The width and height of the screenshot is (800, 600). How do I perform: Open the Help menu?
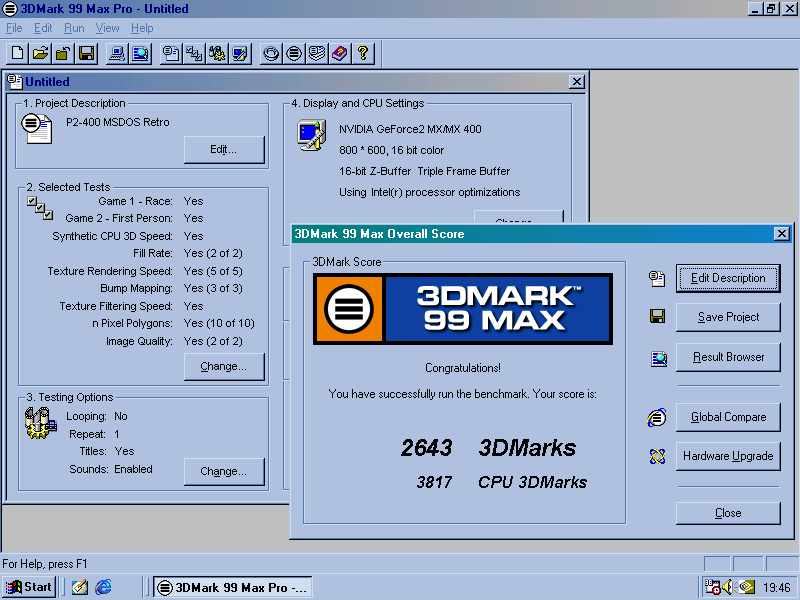142,28
